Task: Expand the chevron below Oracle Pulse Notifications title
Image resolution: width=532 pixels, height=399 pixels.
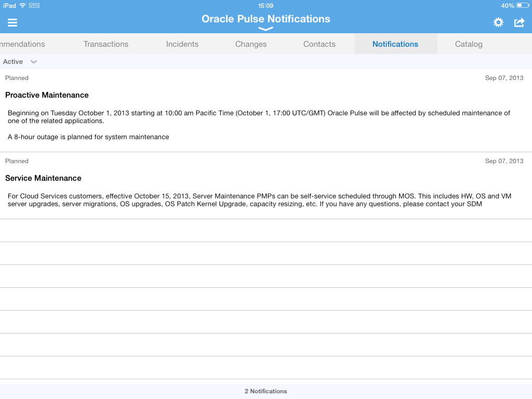Action: pos(265,29)
